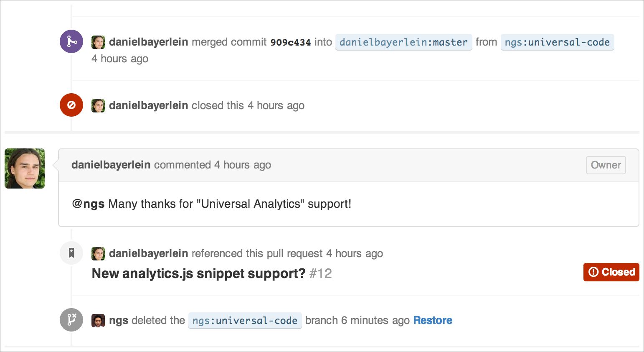Image resolution: width=644 pixels, height=352 pixels.
Task: Open danielbayerlein's large comment avatar
Action: pyautogui.click(x=25, y=168)
